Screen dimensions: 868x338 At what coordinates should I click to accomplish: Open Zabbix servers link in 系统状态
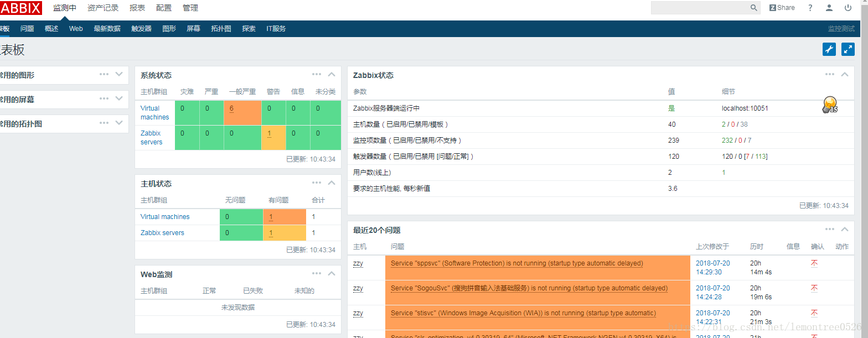pyautogui.click(x=152, y=138)
